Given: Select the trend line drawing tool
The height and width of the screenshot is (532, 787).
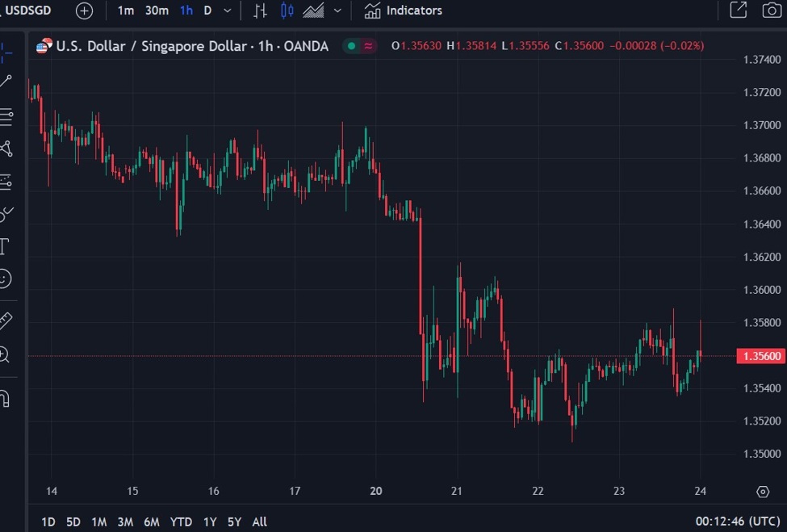Looking at the screenshot, I should tap(8, 81).
